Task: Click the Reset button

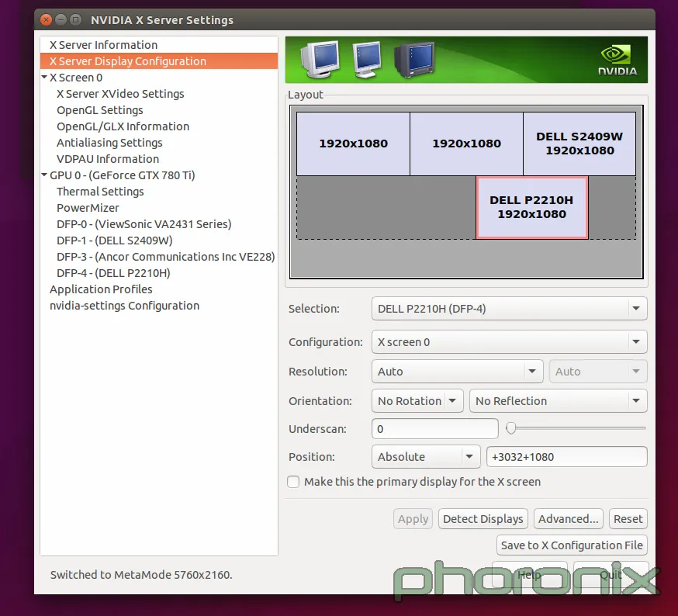Action: (628, 519)
